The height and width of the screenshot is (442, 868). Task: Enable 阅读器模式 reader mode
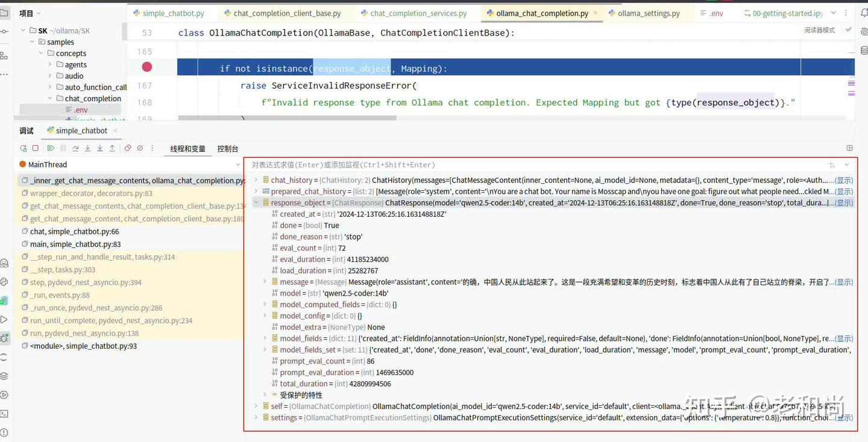[x=820, y=29]
